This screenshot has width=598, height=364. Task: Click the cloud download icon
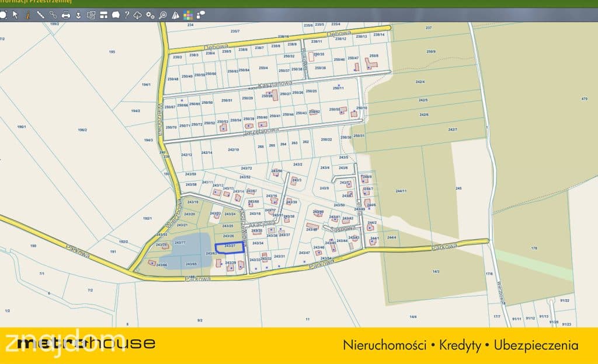(x=138, y=15)
